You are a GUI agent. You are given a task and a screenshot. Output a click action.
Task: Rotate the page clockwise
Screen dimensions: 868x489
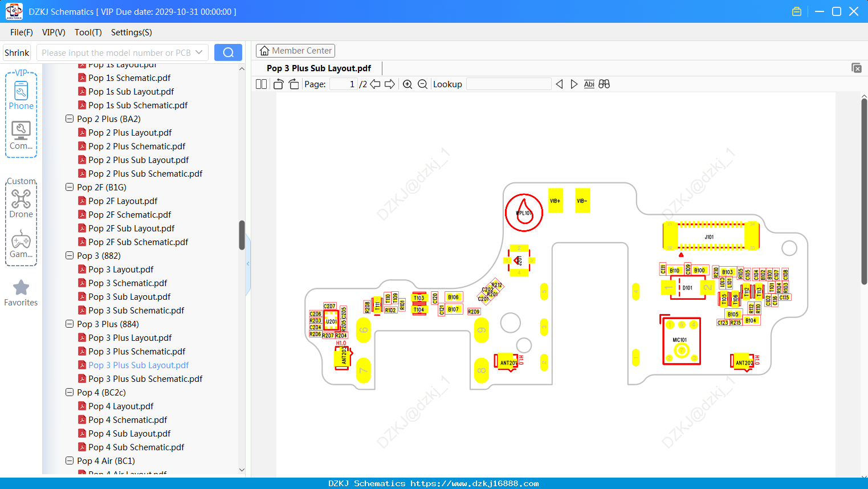(294, 84)
